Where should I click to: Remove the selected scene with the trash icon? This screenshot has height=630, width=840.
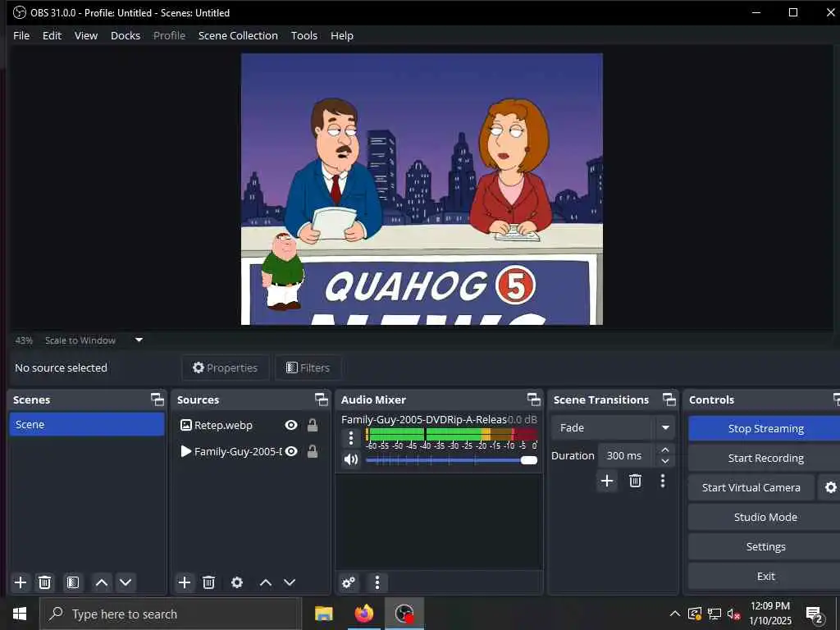(45, 582)
